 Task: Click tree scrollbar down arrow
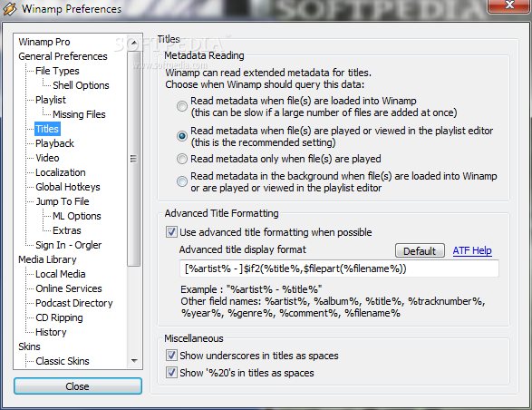134,360
